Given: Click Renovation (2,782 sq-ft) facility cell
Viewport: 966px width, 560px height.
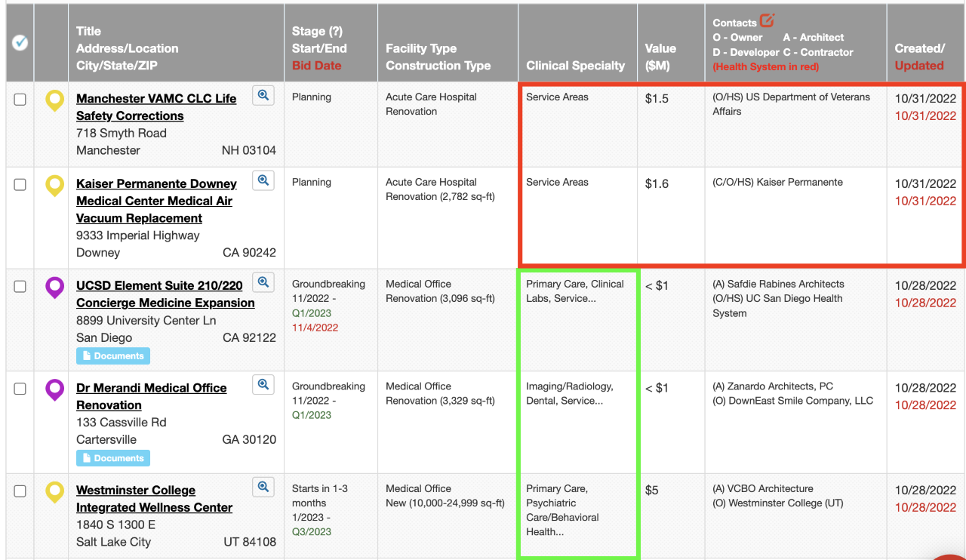Looking at the screenshot, I should tap(440, 196).
